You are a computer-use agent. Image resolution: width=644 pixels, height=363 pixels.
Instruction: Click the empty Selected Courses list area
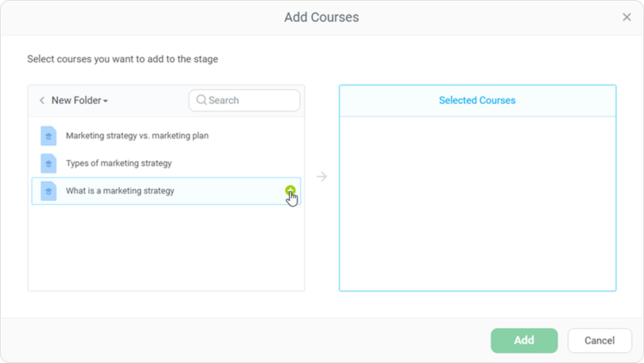pos(477,203)
